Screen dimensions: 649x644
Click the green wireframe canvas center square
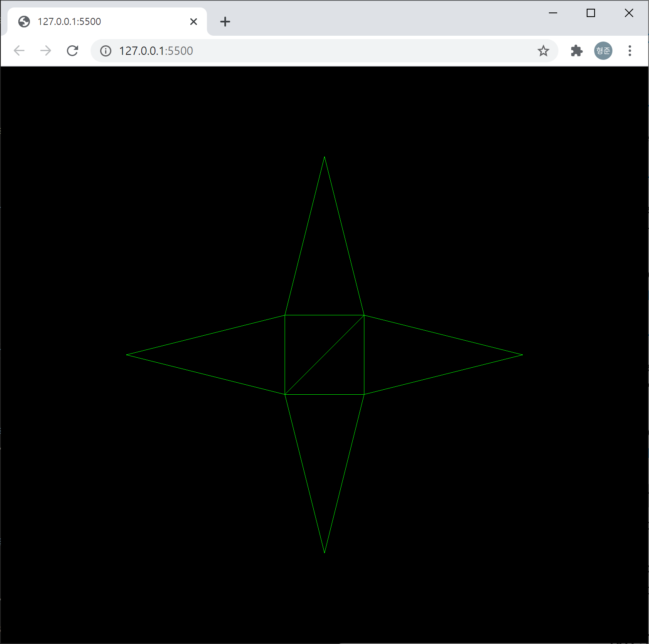coord(324,355)
